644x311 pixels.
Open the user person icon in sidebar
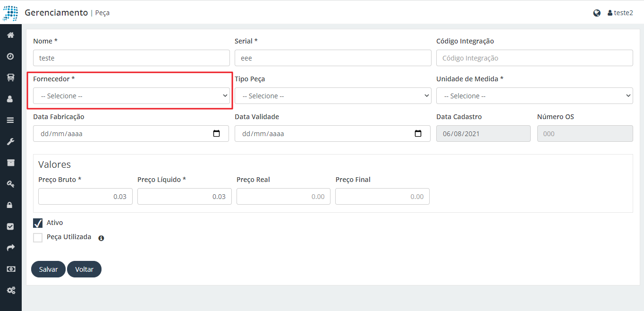pyautogui.click(x=10, y=99)
